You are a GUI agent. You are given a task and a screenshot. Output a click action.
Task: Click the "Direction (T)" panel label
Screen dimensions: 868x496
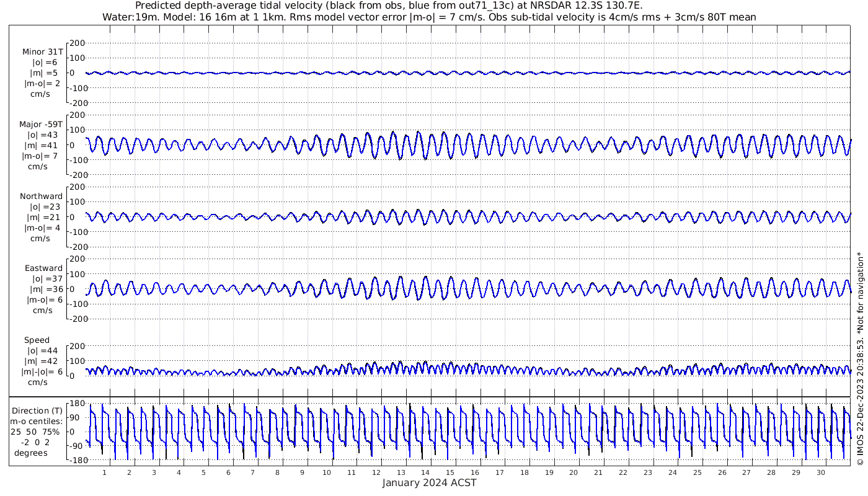38,410
